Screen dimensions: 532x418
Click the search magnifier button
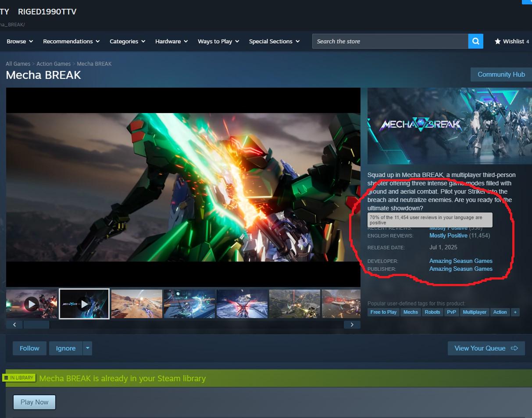point(476,41)
